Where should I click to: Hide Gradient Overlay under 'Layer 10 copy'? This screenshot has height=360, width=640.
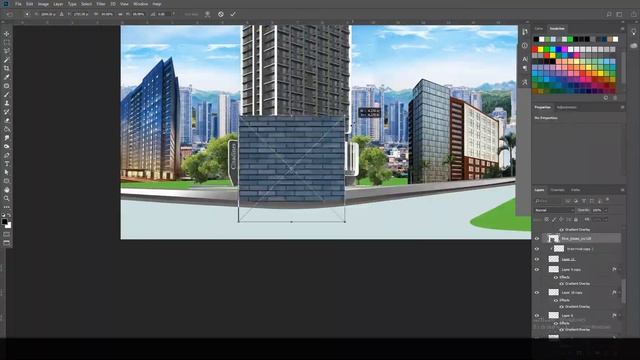point(562,307)
